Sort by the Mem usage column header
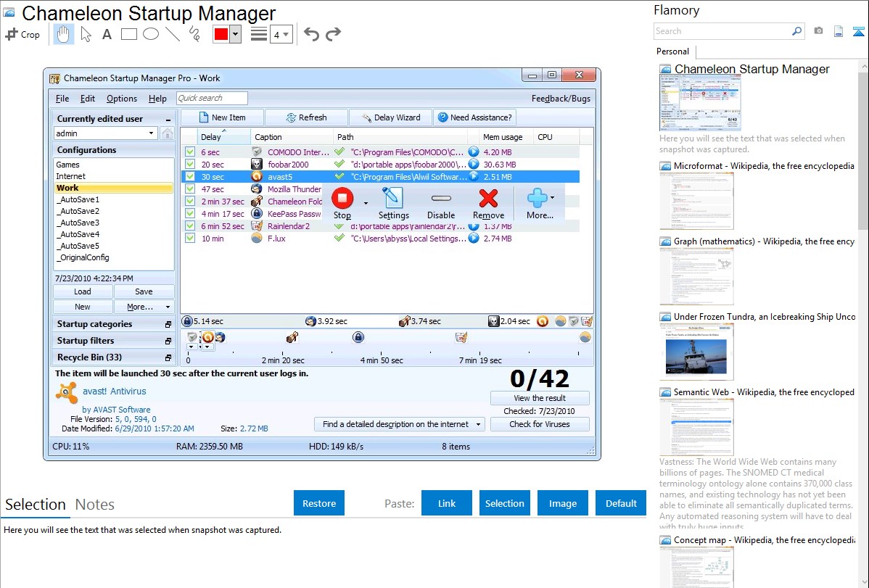869x588 pixels. (x=503, y=137)
